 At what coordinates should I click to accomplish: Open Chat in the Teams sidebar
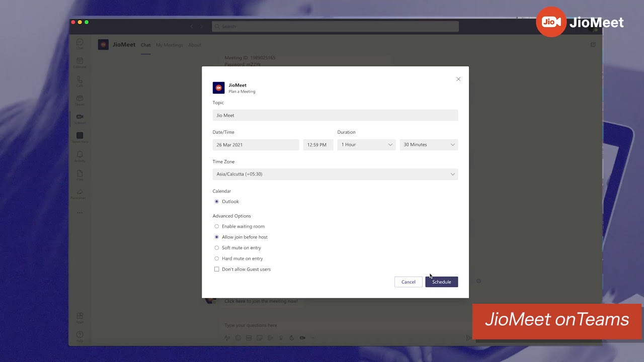point(79,44)
